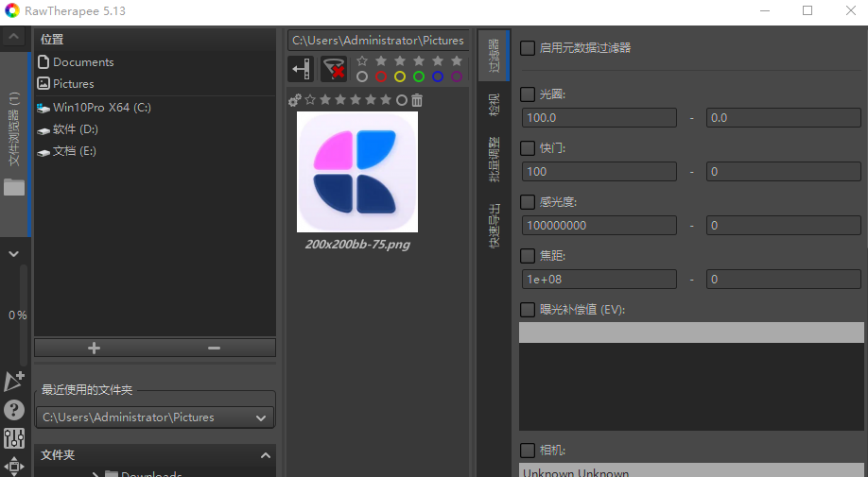Image resolution: width=868 pixels, height=477 pixels.
Task: Tick the 曝光补偿值 (EV) checkbox
Action: (528, 310)
